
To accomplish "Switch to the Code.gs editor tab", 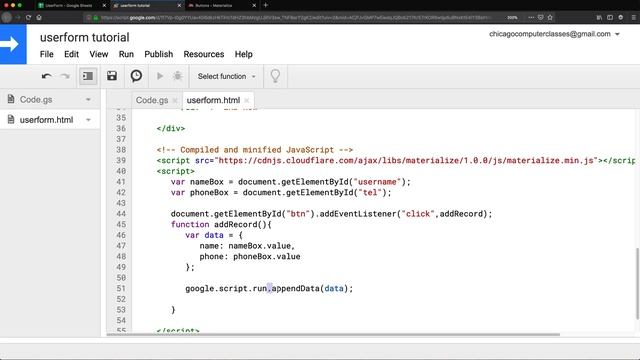I will coord(152,100).
